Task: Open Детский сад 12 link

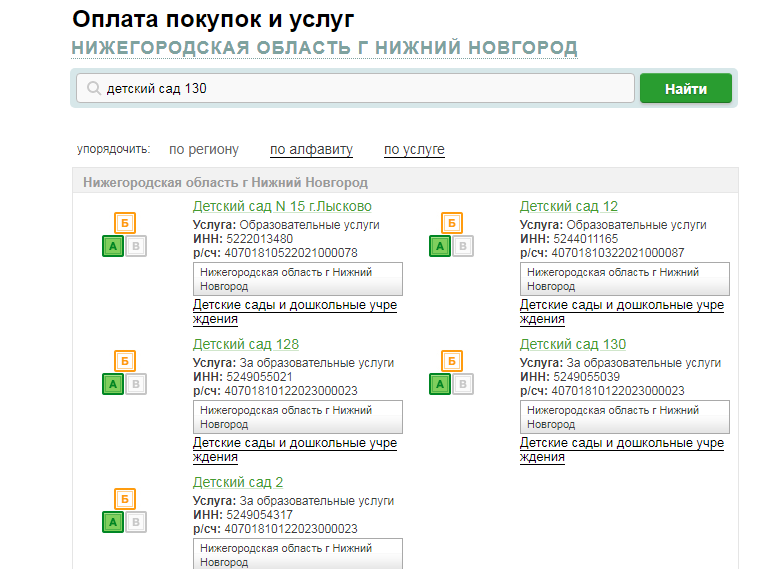Action: click(569, 206)
